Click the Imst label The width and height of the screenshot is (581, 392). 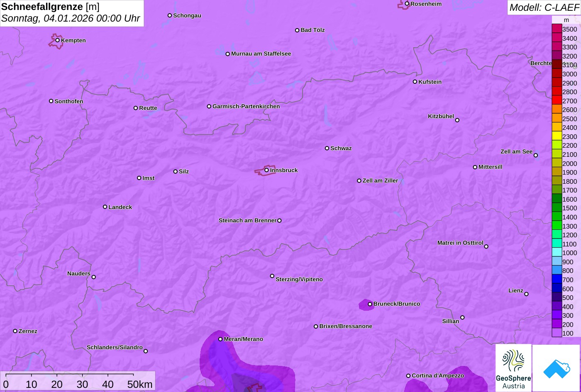pyautogui.click(x=149, y=178)
